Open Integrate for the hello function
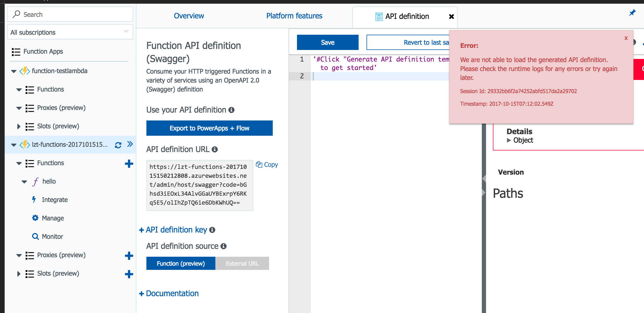Viewport: 644px width, 313px height. 55,200
